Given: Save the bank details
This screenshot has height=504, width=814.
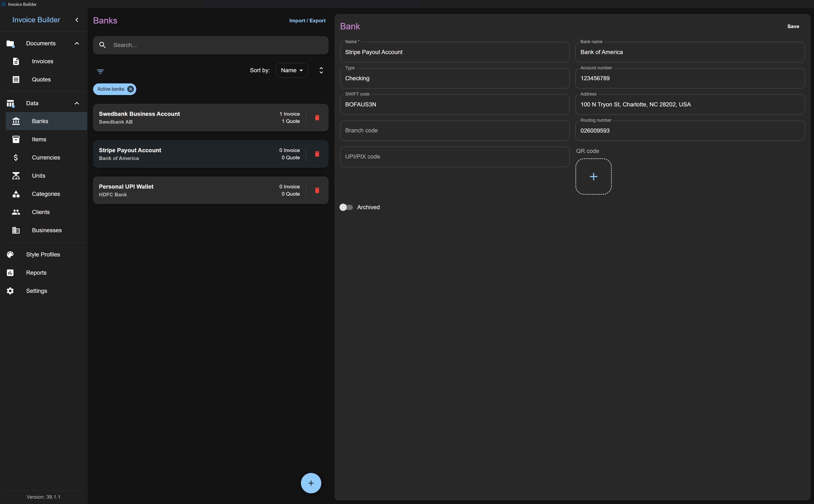Looking at the screenshot, I should tap(793, 26).
